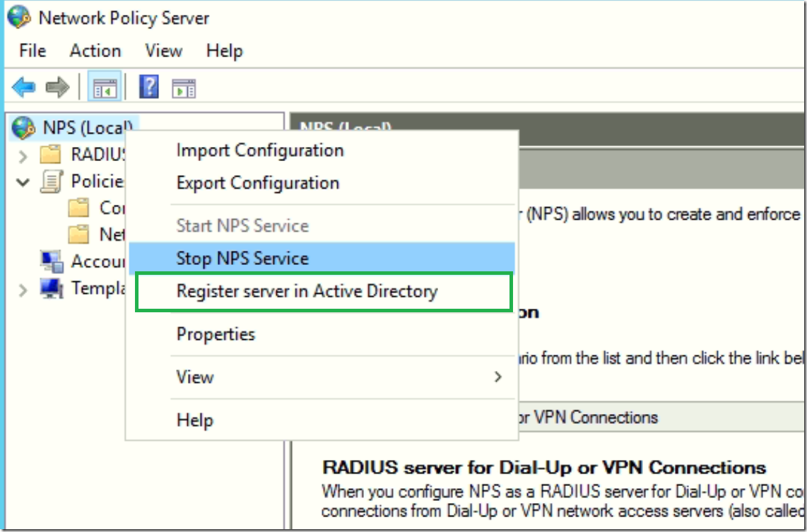Open the File menu
Viewport: 807px width, 532px height.
tap(33, 51)
